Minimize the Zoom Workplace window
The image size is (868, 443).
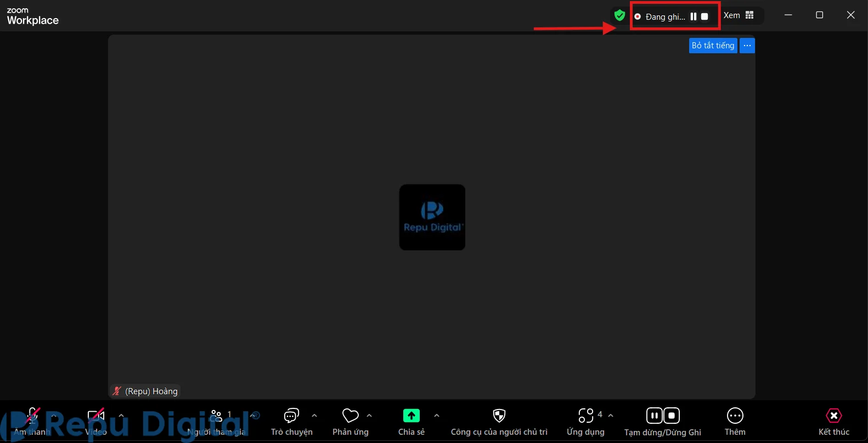click(788, 15)
